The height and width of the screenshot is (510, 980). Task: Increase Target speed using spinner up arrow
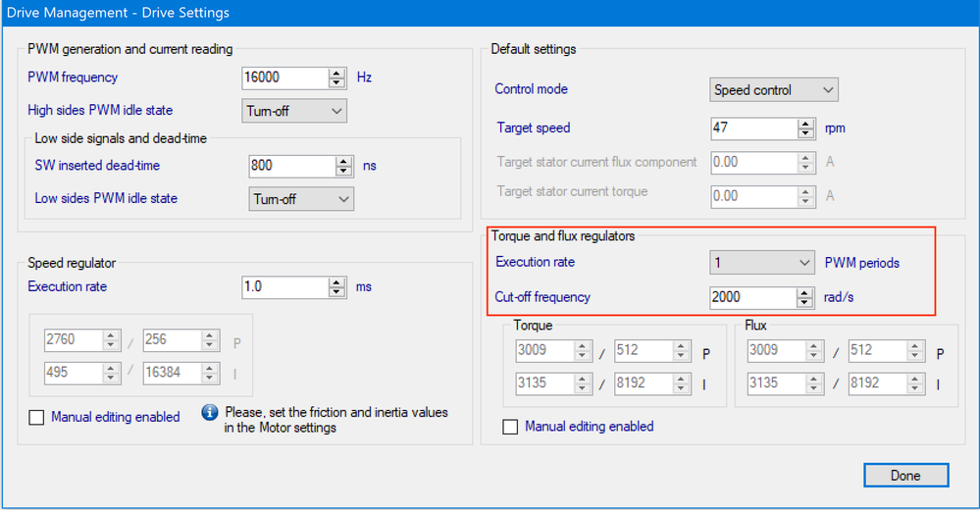(x=805, y=124)
